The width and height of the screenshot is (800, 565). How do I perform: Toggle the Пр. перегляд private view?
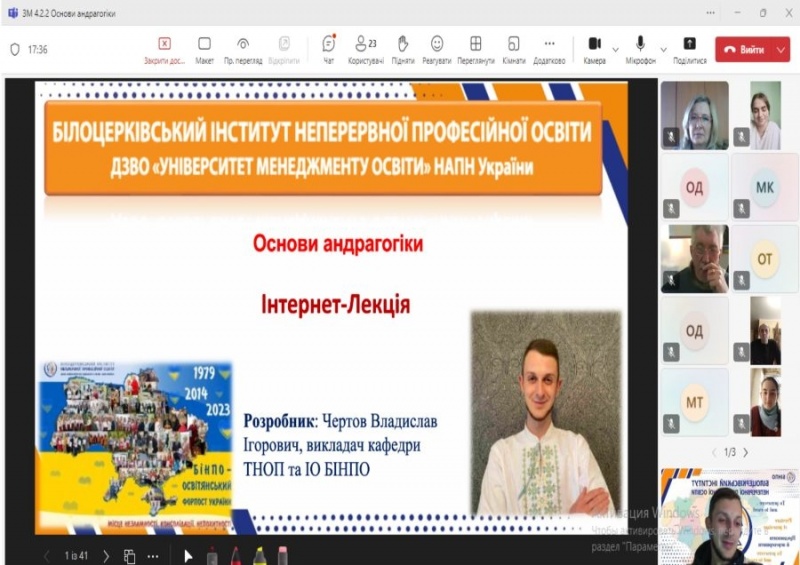(x=243, y=44)
